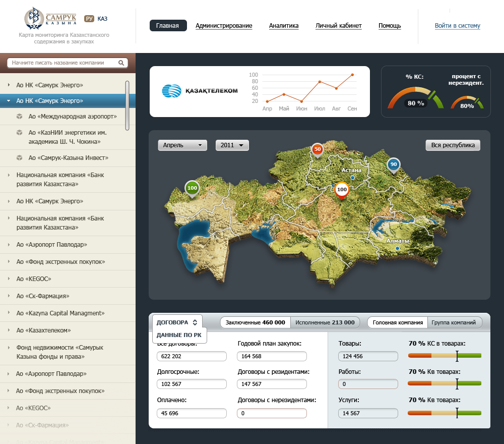
Task: Switch language to РУ
Action: [x=89, y=19]
